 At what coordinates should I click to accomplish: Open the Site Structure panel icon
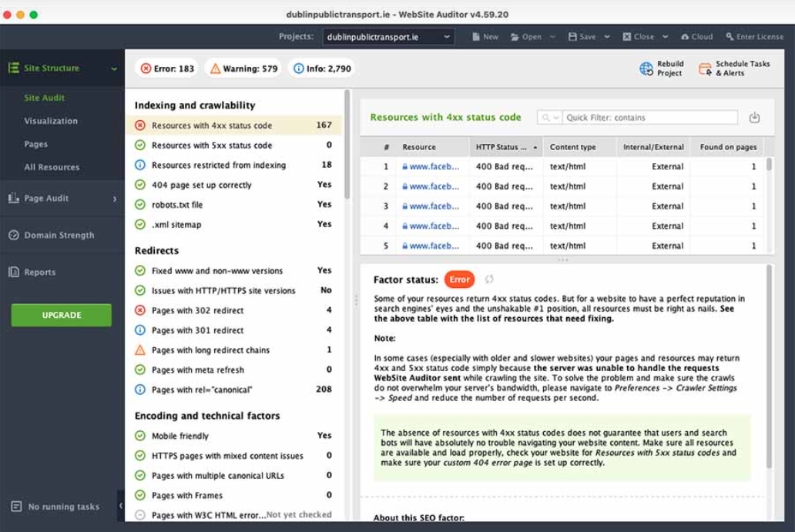click(x=15, y=68)
